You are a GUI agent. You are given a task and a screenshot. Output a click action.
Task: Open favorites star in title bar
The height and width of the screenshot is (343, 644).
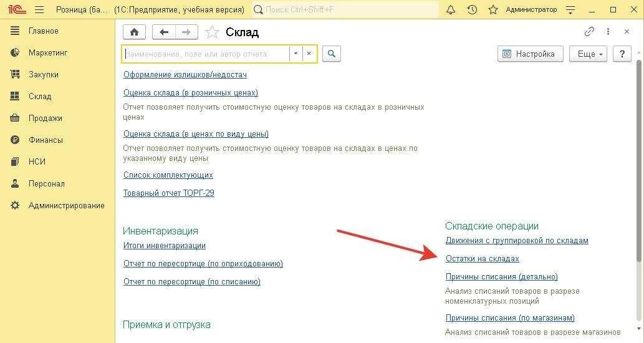493,9
